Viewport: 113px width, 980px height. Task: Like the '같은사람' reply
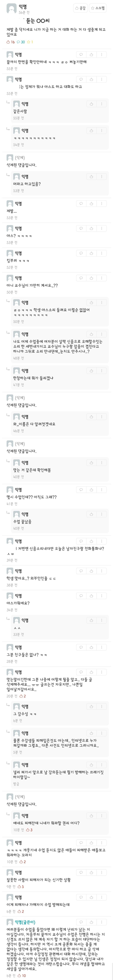[x=91, y=104]
